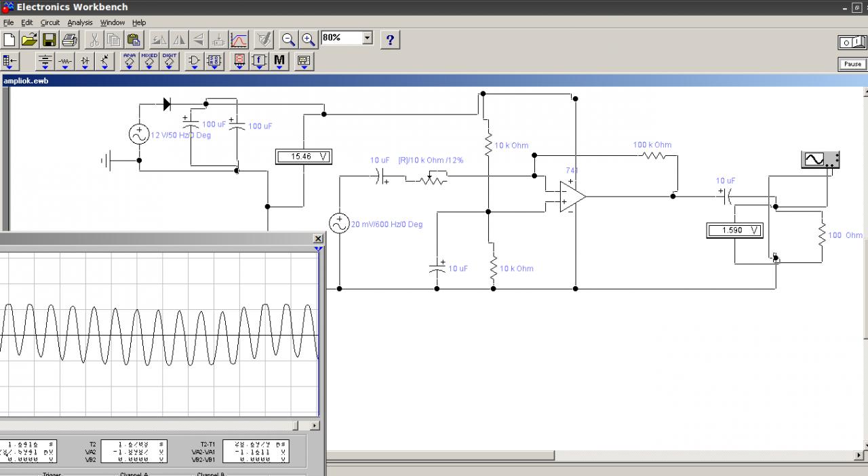Click the Zoom Out magnifier icon

[289, 39]
